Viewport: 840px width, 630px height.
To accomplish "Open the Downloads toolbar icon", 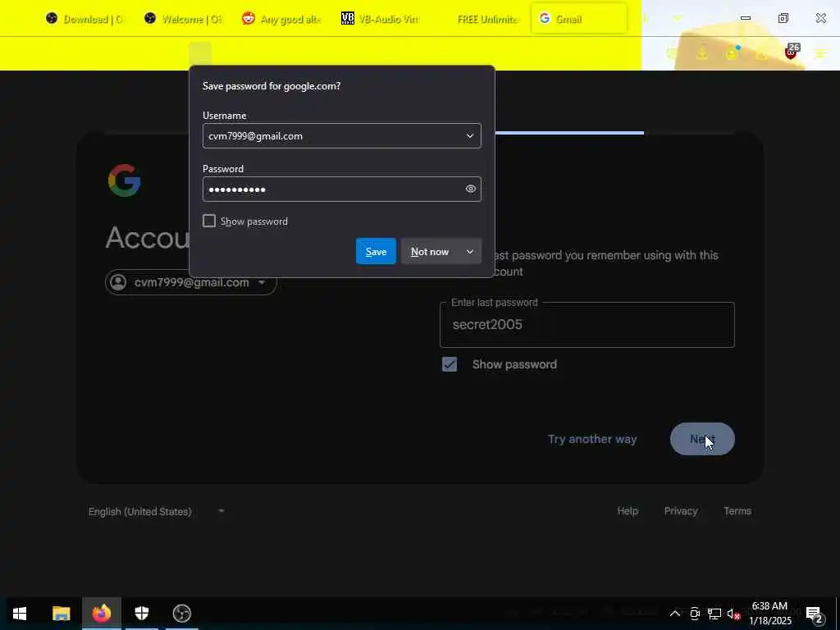I will click(702, 53).
